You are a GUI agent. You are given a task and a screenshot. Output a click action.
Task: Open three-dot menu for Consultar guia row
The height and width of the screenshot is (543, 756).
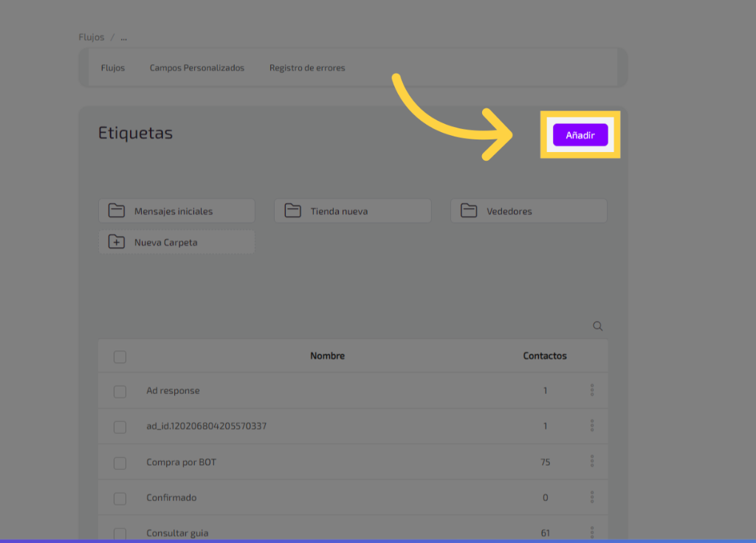pos(592,532)
